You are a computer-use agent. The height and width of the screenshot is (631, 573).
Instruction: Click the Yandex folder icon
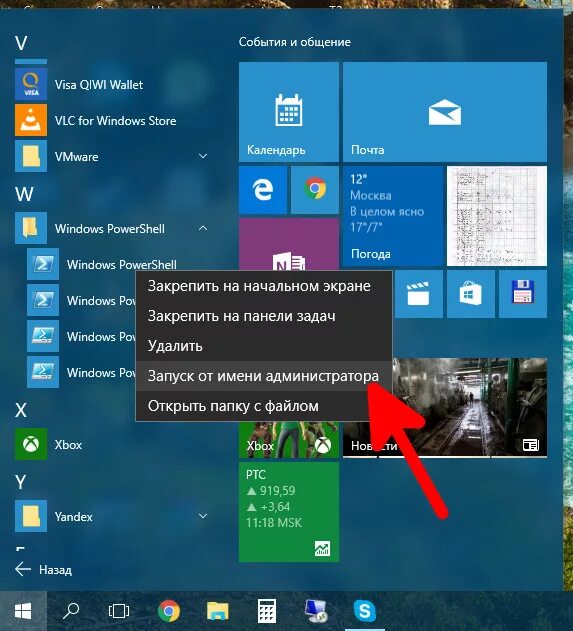pyautogui.click(x=31, y=516)
